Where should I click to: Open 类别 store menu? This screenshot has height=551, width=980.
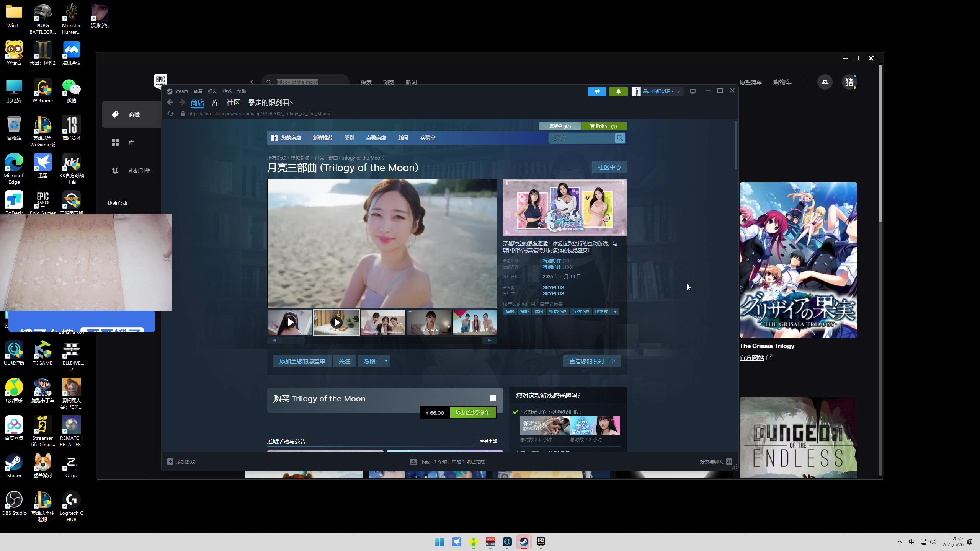[x=349, y=138]
